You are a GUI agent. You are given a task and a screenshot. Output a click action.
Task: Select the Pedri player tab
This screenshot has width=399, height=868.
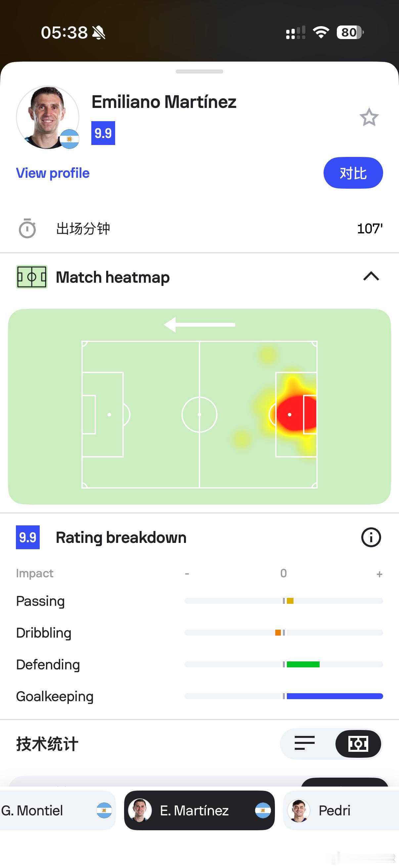[x=341, y=810]
